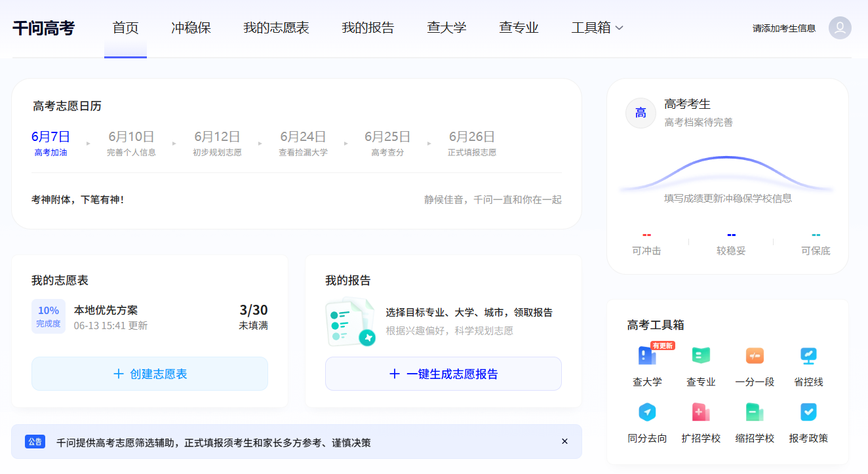The height and width of the screenshot is (474, 868).
Task: Open the 报考政策 tool icon
Action: pos(808,412)
